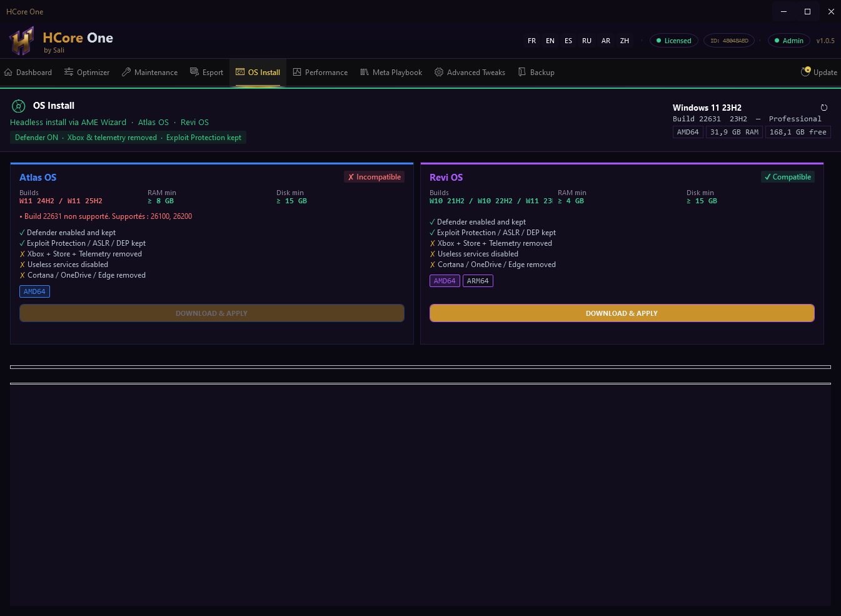Click the 31,9 GB RAM chip
Viewport: 841px width, 616px height.
734,132
